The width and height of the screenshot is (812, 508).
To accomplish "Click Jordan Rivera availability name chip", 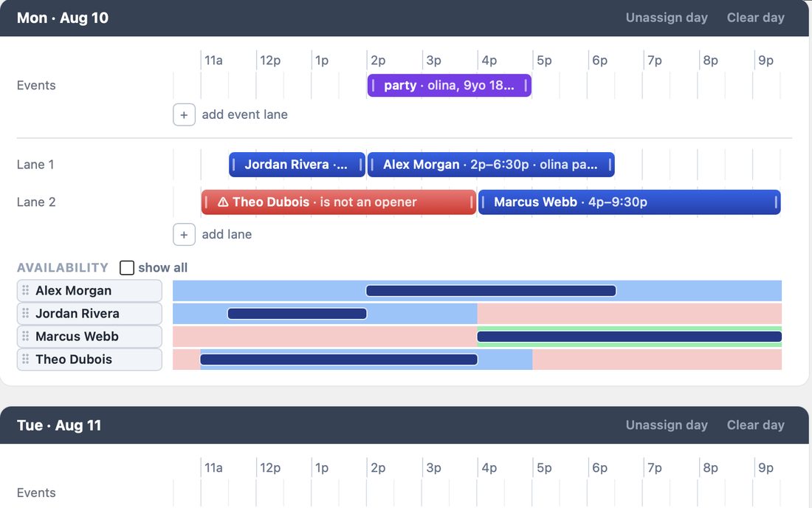I will (x=89, y=313).
